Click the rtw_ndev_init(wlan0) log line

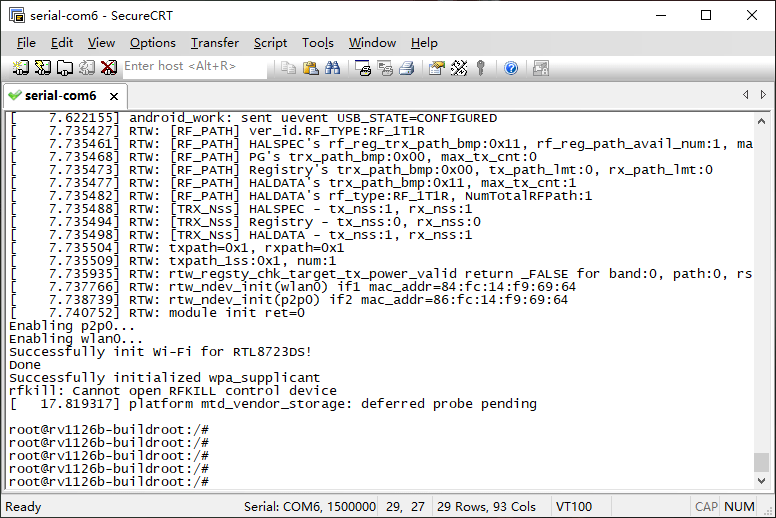[293, 287]
